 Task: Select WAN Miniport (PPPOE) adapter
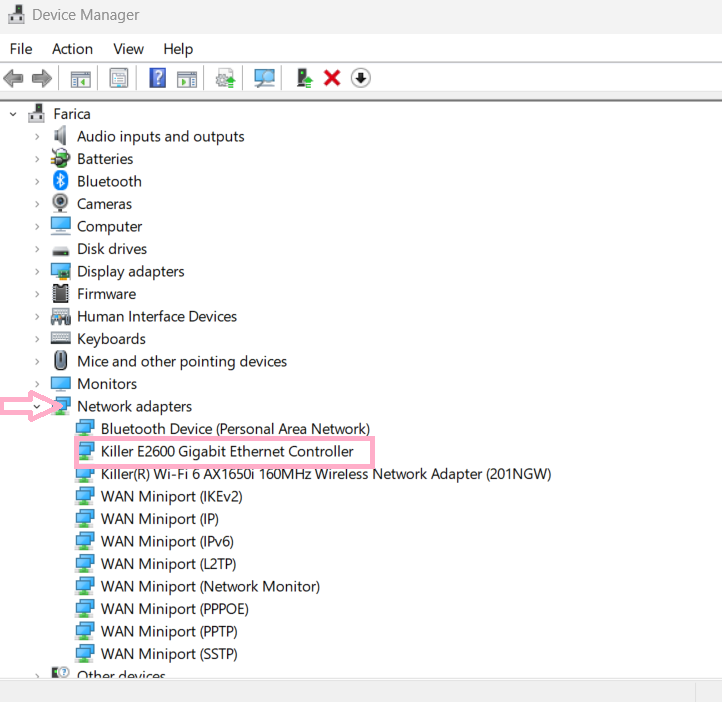click(x=174, y=609)
